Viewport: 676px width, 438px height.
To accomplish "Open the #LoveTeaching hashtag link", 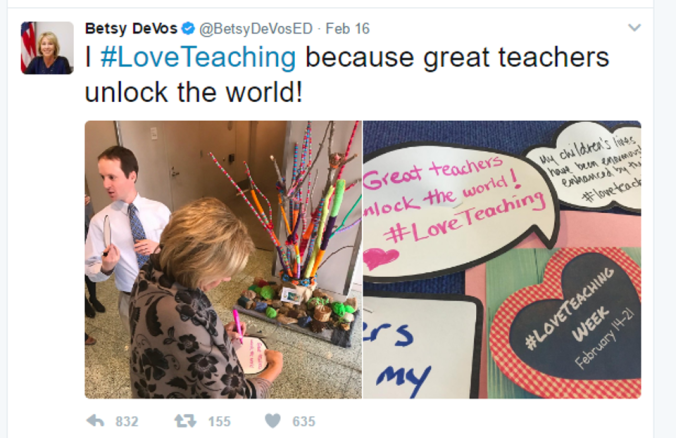I will (198, 57).
